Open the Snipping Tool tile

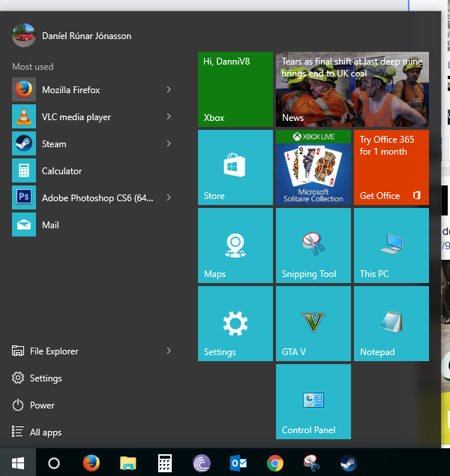[x=313, y=246]
